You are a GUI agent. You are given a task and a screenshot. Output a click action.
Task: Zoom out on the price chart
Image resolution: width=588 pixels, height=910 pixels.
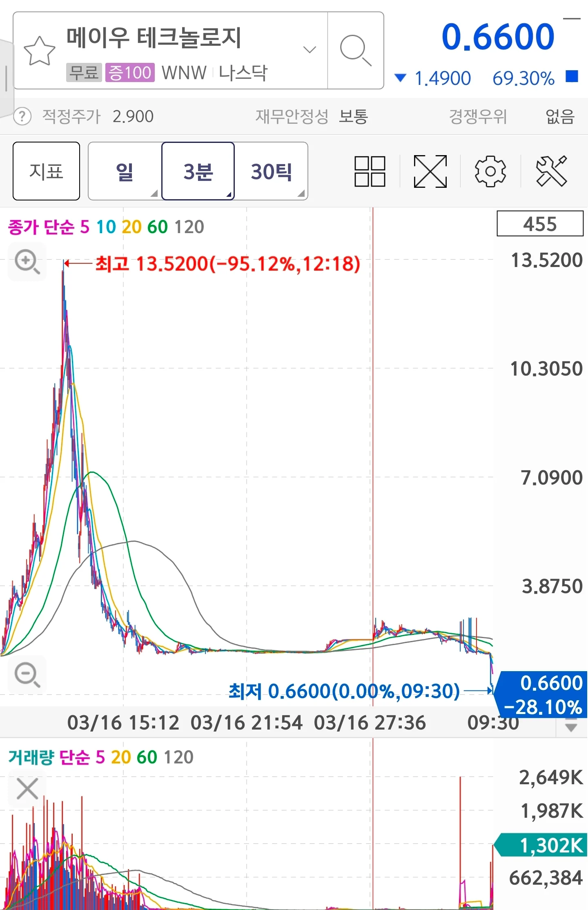27,674
